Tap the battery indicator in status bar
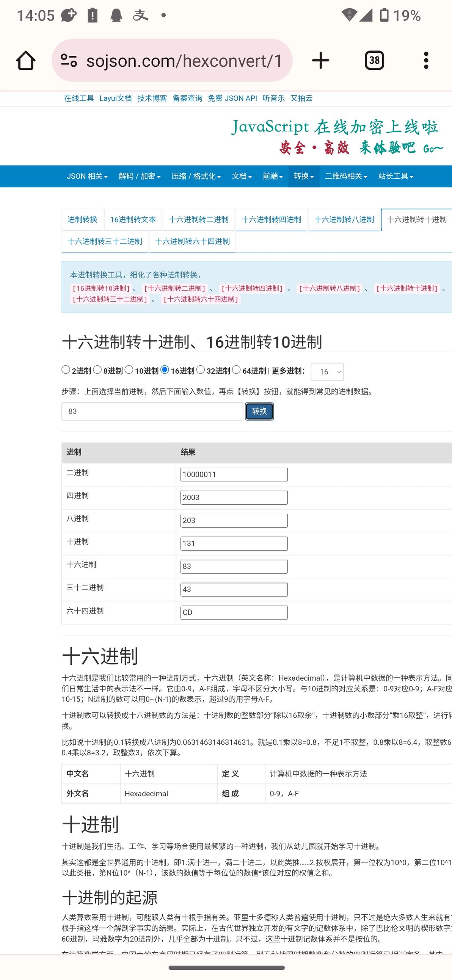 pos(385,15)
